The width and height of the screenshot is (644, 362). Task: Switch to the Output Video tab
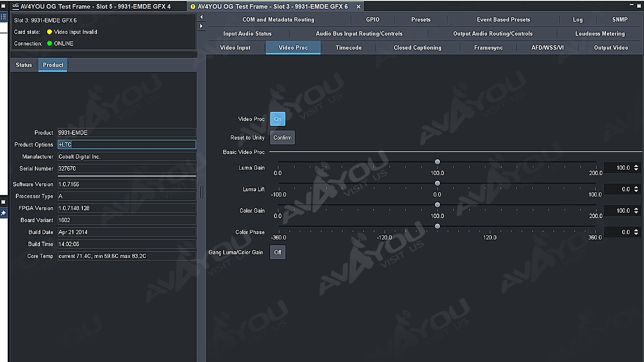[x=610, y=48]
